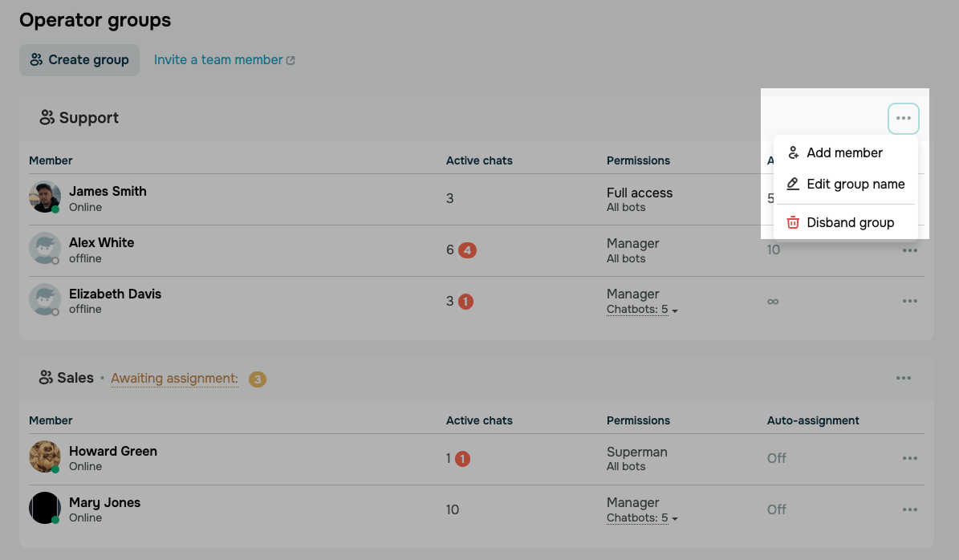
Task: Click James Smith's profile avatar
Action: [45, 197]
